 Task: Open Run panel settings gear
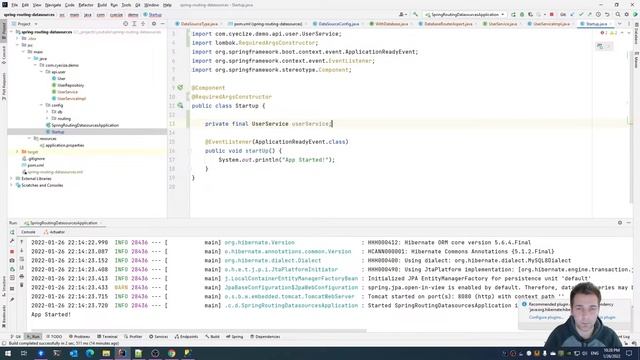620,223
